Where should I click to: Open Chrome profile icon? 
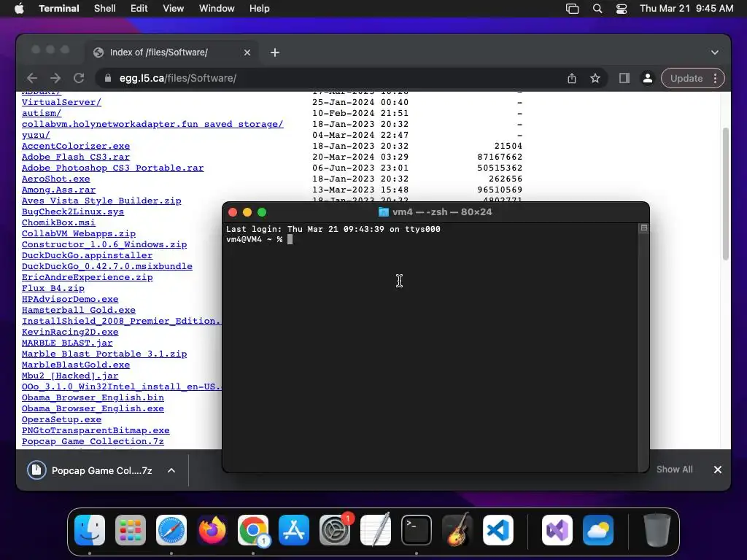648,78
